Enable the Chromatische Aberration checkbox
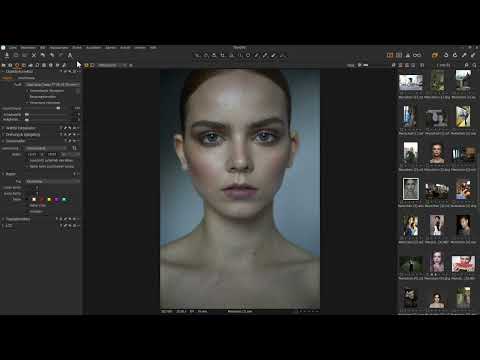The height and width of the screenshot is (360, 480). point(27,90)
